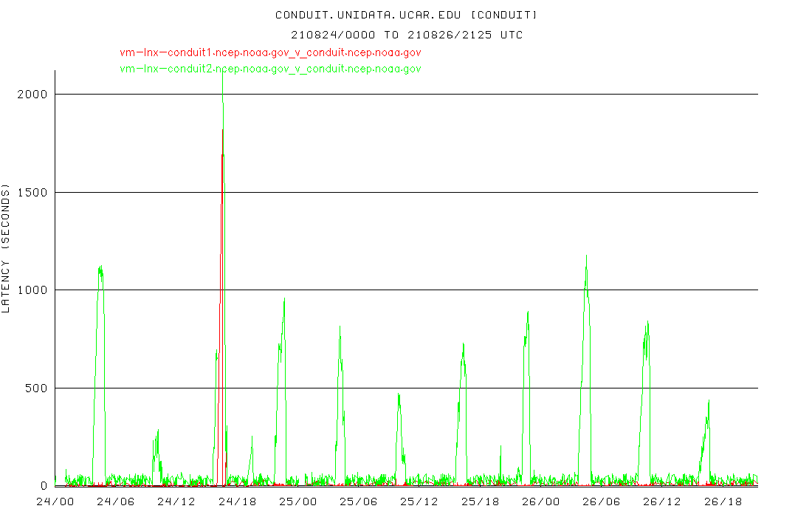Select the green vm-lnx-conduit2 legend entry
The image size is (812, 517).
pyautogui.click(x=270, y=69)
